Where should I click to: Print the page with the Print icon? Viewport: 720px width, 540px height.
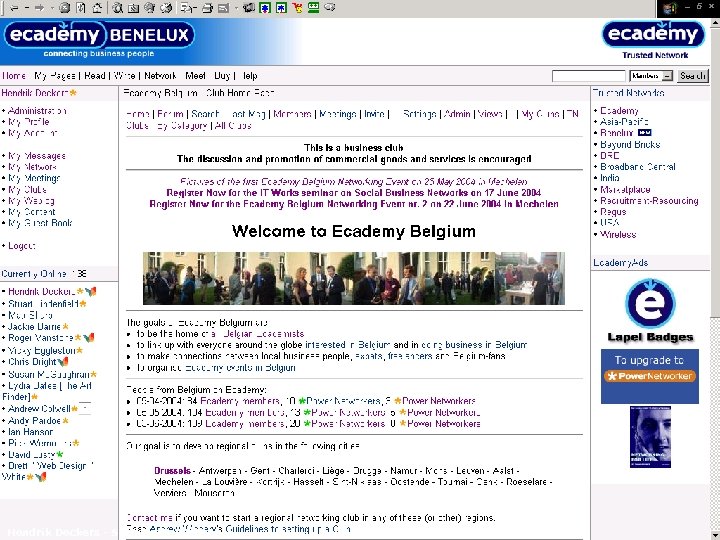pos(208,7)
